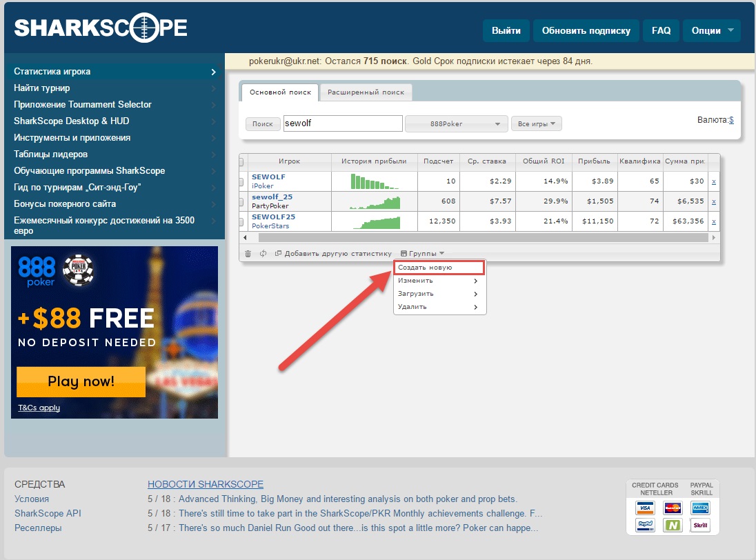Open sewolf_25 profit history graph
Screen dimensions: 756x560
coord(375,202)
